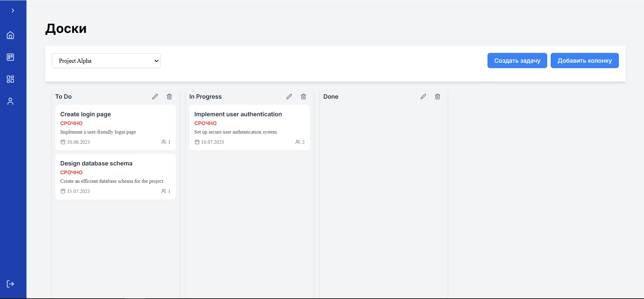644x299 pixels.
Task: Delete the Done column with trash icon
Action: pyautogui.click(x=438, y=97)
